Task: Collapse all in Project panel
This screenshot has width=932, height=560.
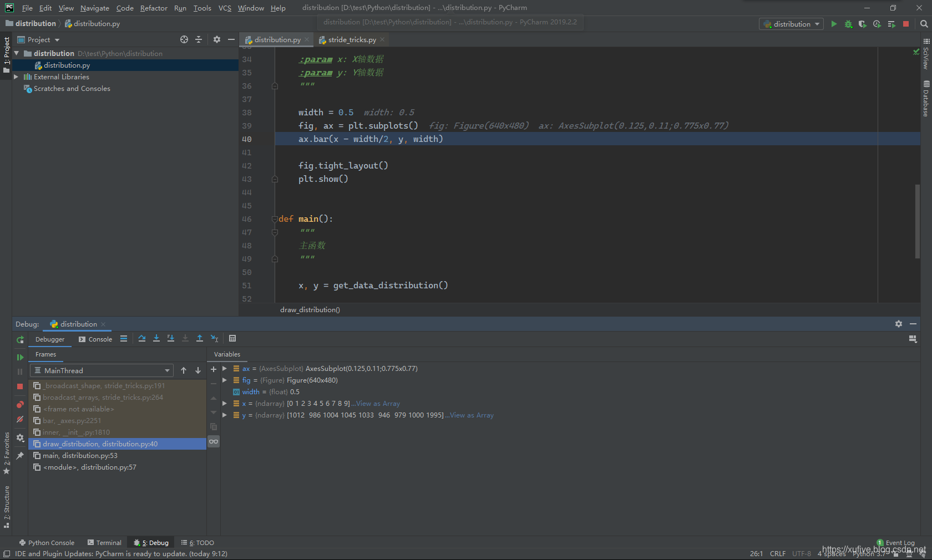Action: (199, 39)
